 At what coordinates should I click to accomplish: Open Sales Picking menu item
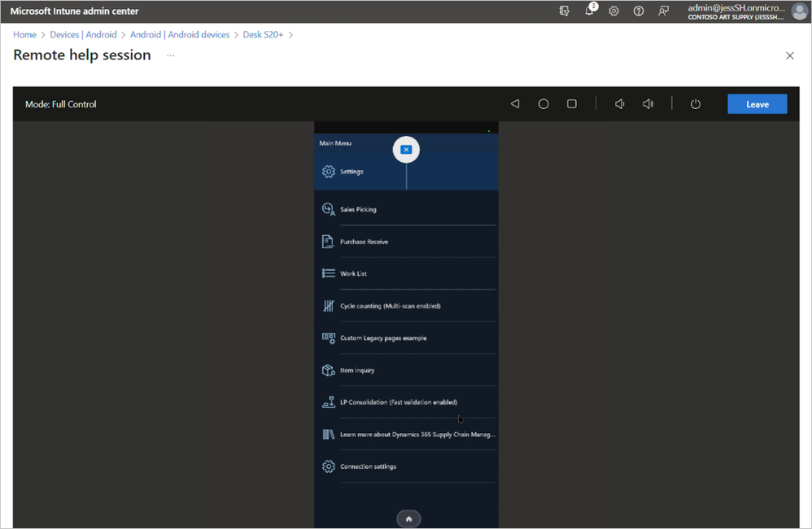tap(406, 209)
